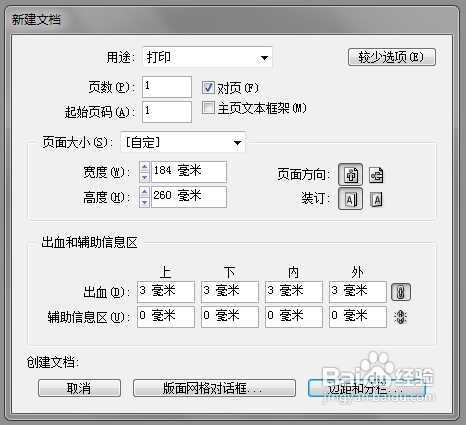Click the 新建文档 title text

pyautogui.click(x=36, y=19)
